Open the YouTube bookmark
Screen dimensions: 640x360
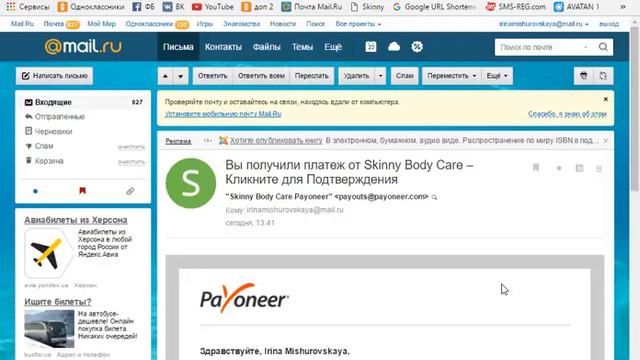pos(213,7)
